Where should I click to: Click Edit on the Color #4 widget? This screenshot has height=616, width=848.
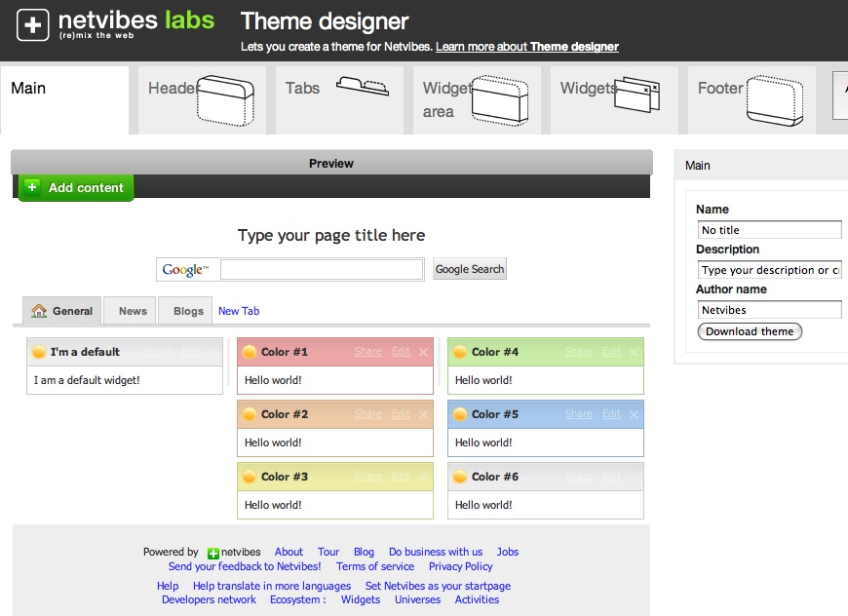(611, 352)
